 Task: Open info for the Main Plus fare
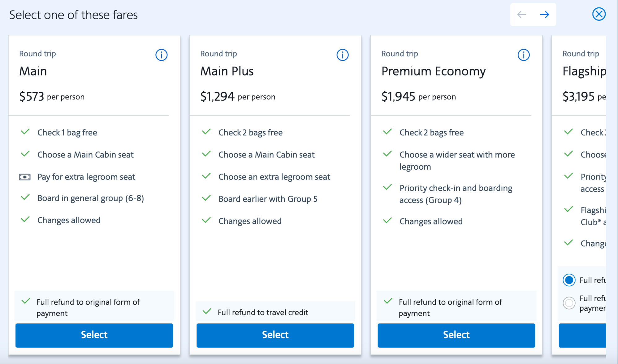(x=342, y=55)
